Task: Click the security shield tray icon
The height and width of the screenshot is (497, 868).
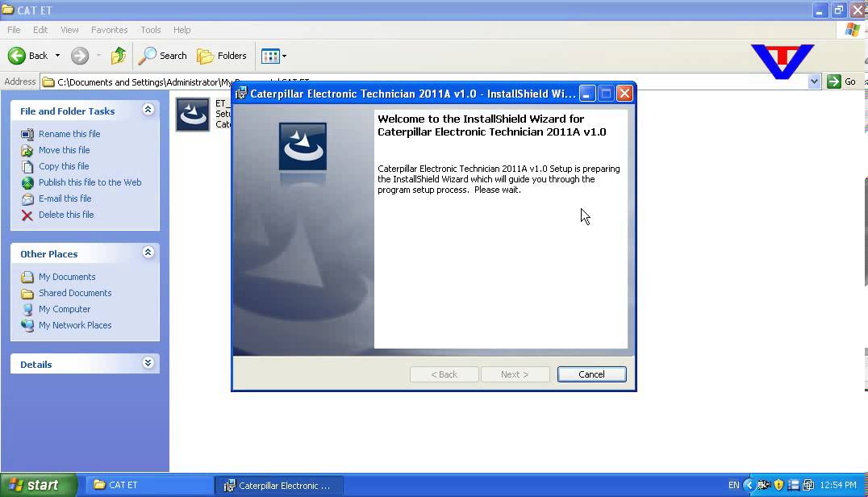Action: (x=779, y=486)
